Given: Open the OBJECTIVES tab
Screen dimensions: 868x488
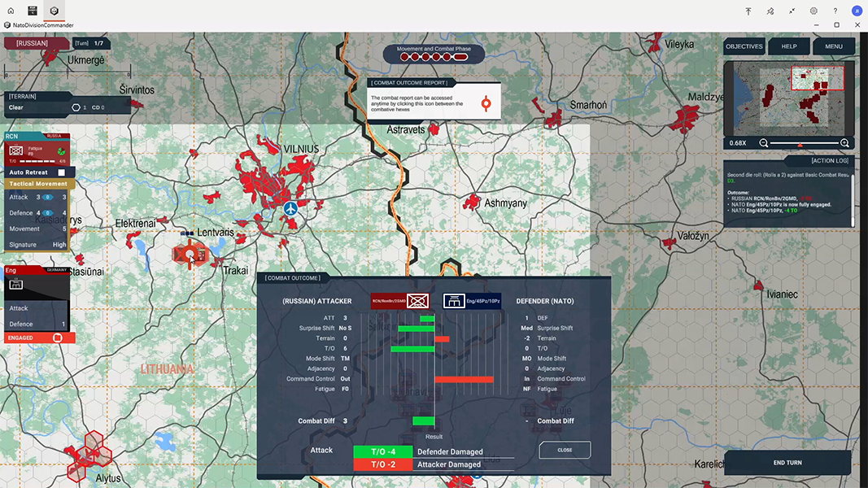Looking at the screenshot, I should click(744, 46).
